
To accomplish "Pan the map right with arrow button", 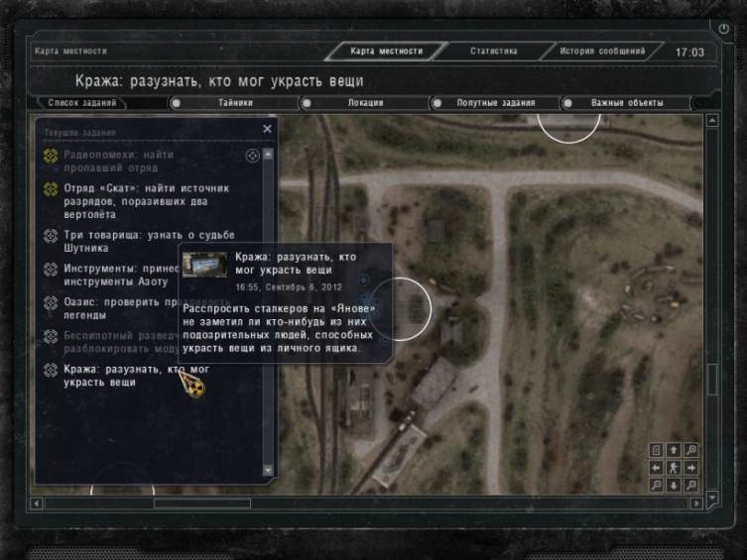I will point(690,468).
